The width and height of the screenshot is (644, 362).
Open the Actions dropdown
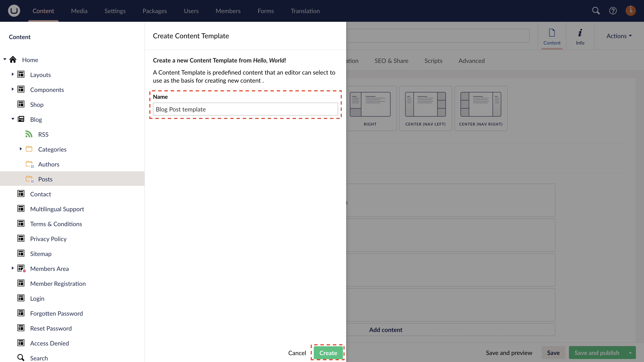[x=618, y=36]
